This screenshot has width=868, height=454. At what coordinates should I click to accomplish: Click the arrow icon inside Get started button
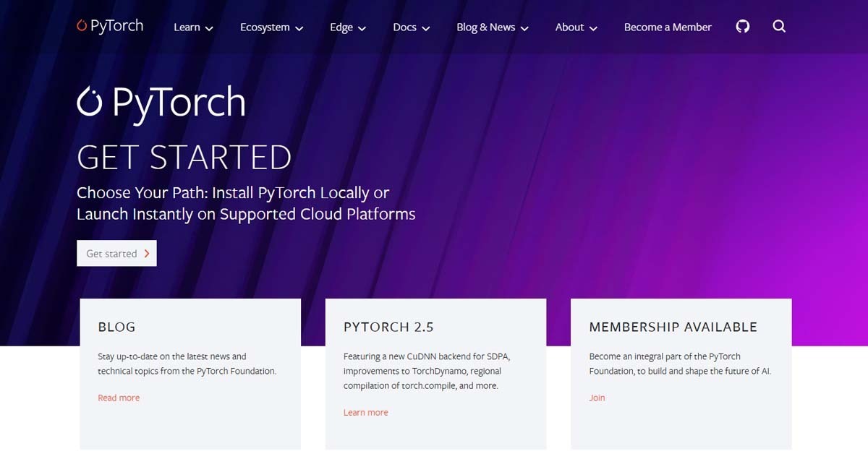(148, 253)
